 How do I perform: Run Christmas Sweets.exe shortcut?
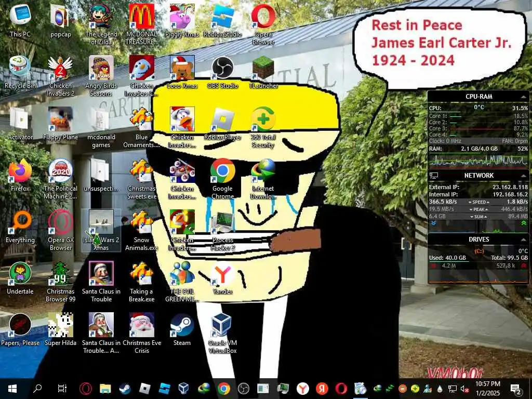pos(141,179)
